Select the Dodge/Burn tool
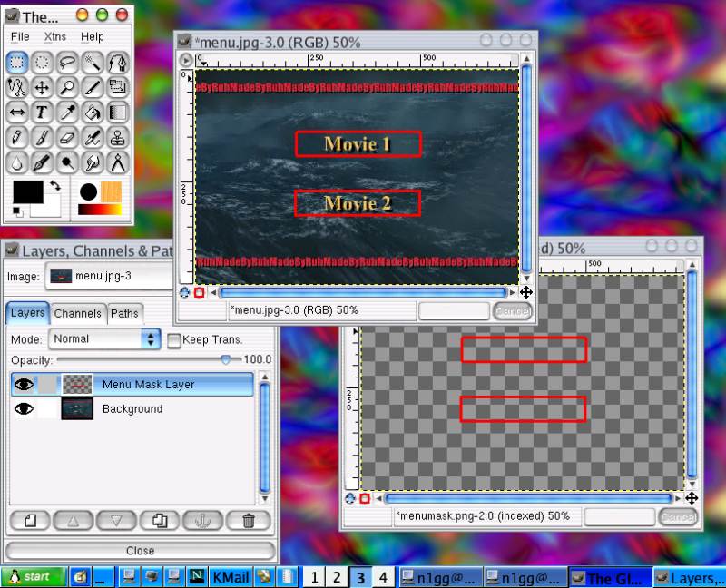This screenshot has width=726, height=588. point(67,162)
